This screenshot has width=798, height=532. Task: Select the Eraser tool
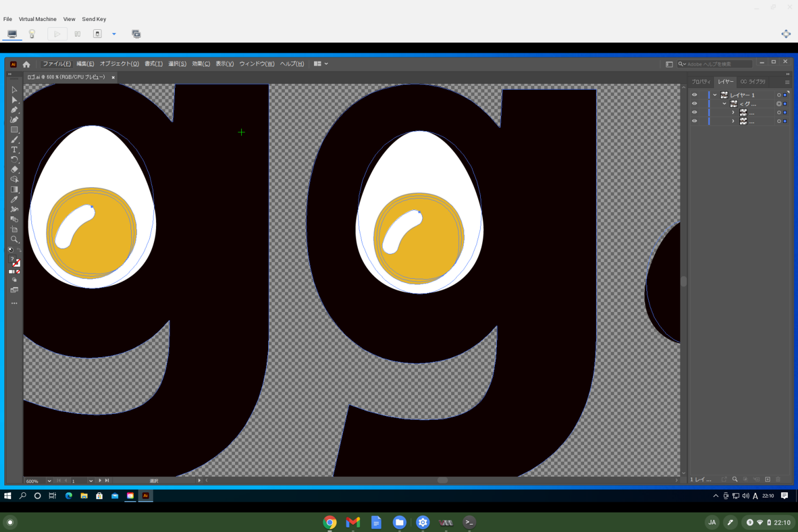point(14,170)
